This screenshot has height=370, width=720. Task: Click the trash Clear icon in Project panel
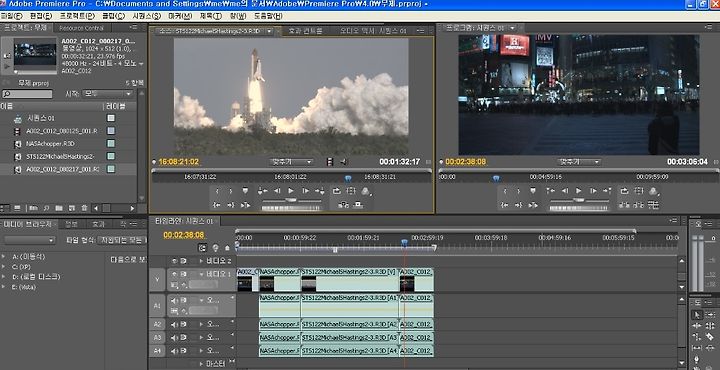pyautogui.click(x=84, y=208)
